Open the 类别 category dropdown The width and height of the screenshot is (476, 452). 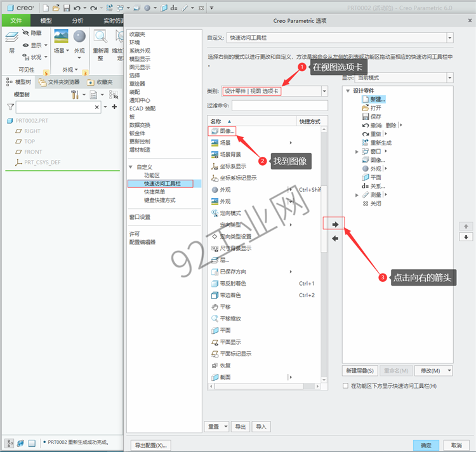coord(324,91)
